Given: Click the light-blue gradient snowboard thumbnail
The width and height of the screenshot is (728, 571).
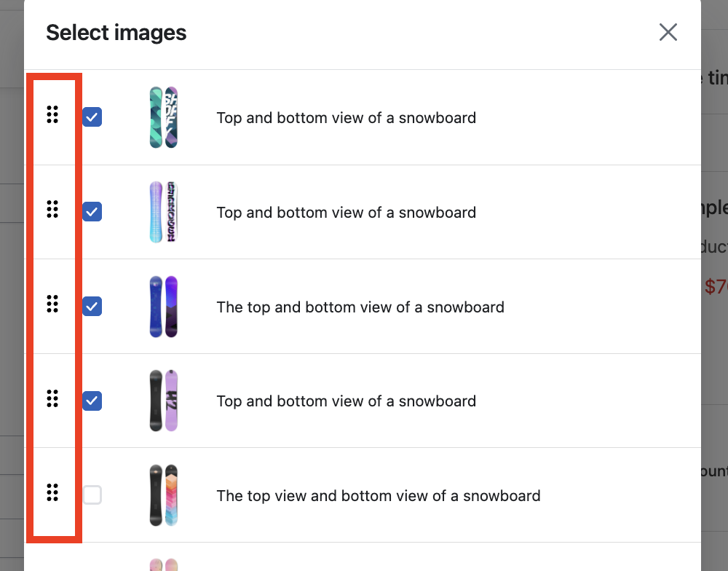Looking at the screenshot, I should [164, 212].
